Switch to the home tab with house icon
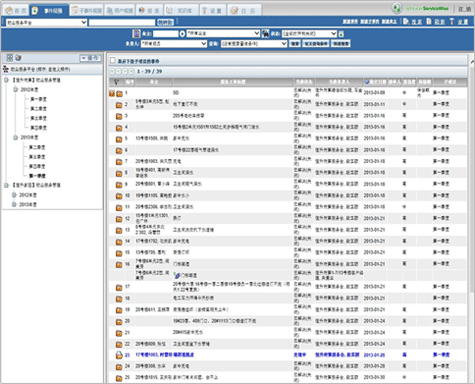Image resolution: width=475 pixels, height=384 pixels. point(16,10)
